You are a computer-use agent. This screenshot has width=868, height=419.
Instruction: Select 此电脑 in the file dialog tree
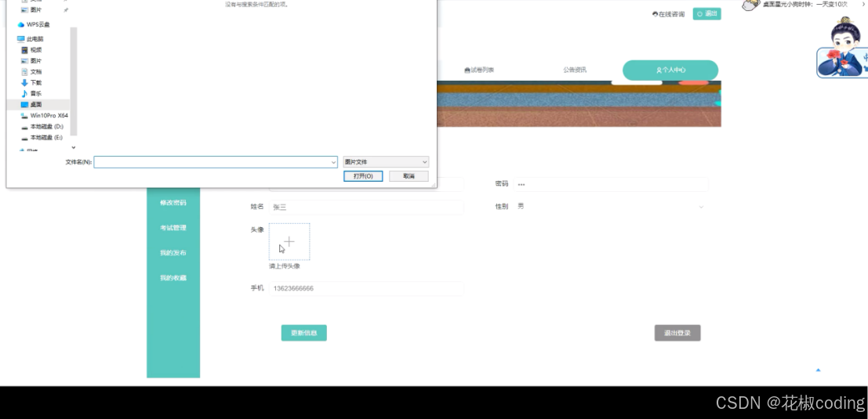coord(35,39)
